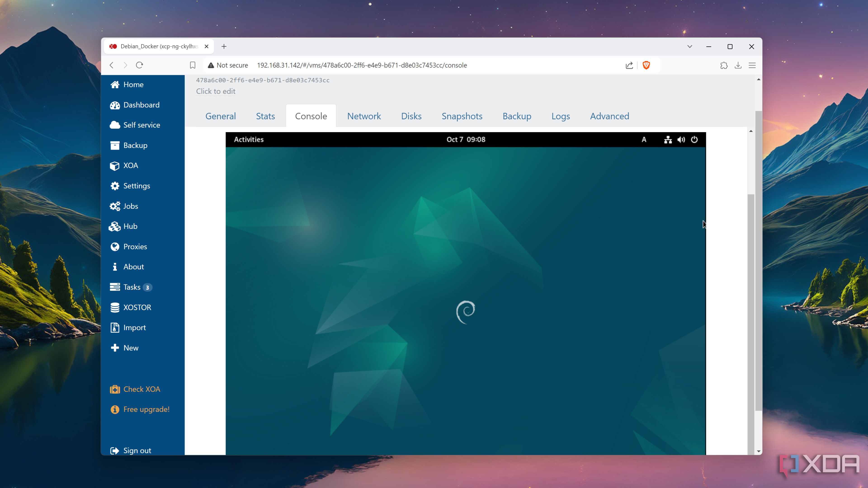
Task: Open Proxies in the sidebar
Action: click(135, 246)
